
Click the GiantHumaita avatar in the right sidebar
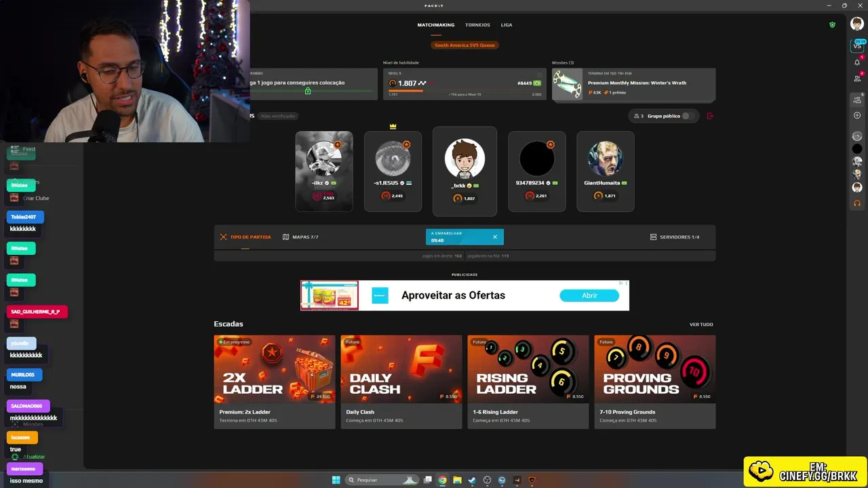point(857,174)
